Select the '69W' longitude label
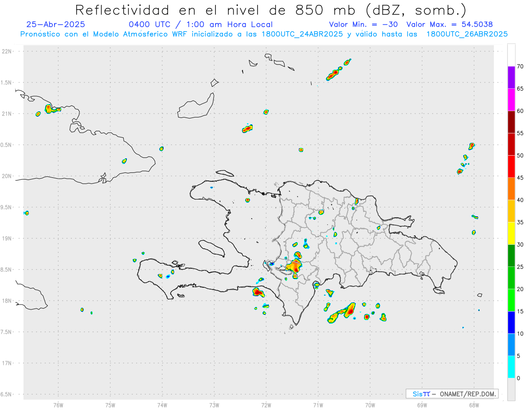 [x=422, y=405]
